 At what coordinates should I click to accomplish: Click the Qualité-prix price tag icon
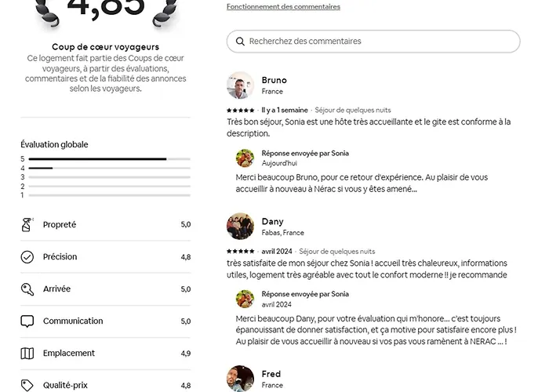[27, 385]
